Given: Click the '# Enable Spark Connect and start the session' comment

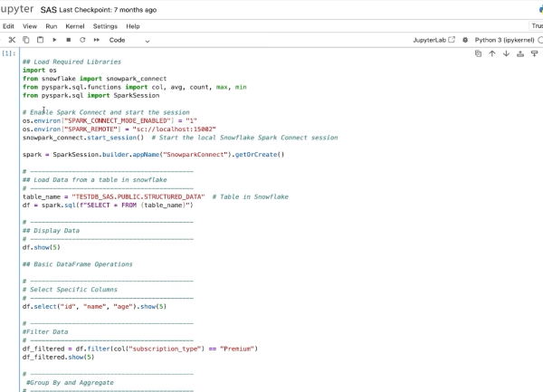Looking at the screenshot, I should [106, 112].
